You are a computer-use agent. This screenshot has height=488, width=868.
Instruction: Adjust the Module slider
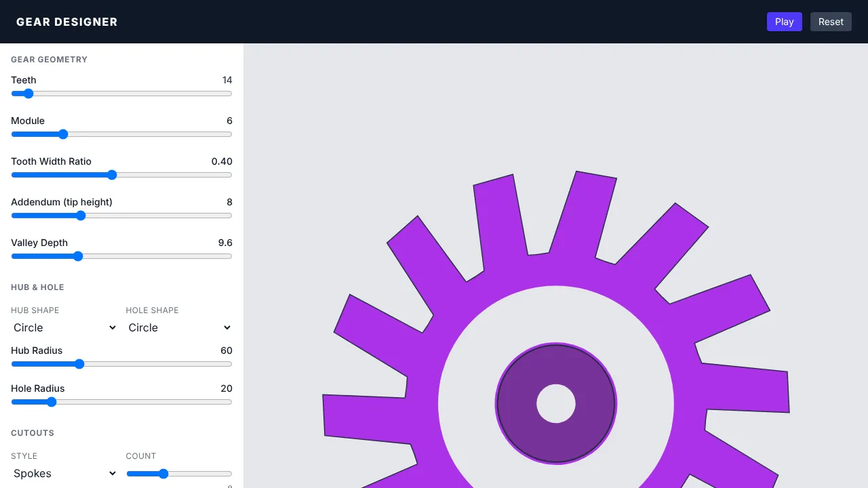(x=121, y=134)
